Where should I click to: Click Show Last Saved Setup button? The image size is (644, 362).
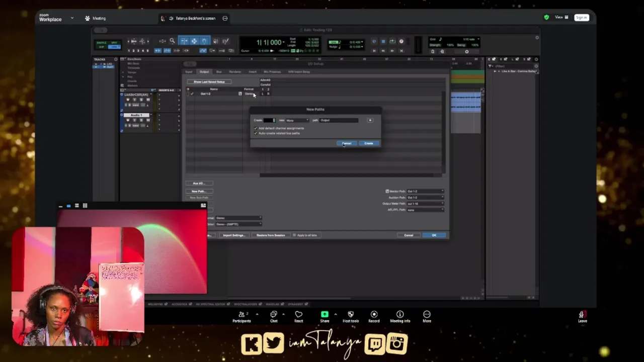(x=209, y=82)
